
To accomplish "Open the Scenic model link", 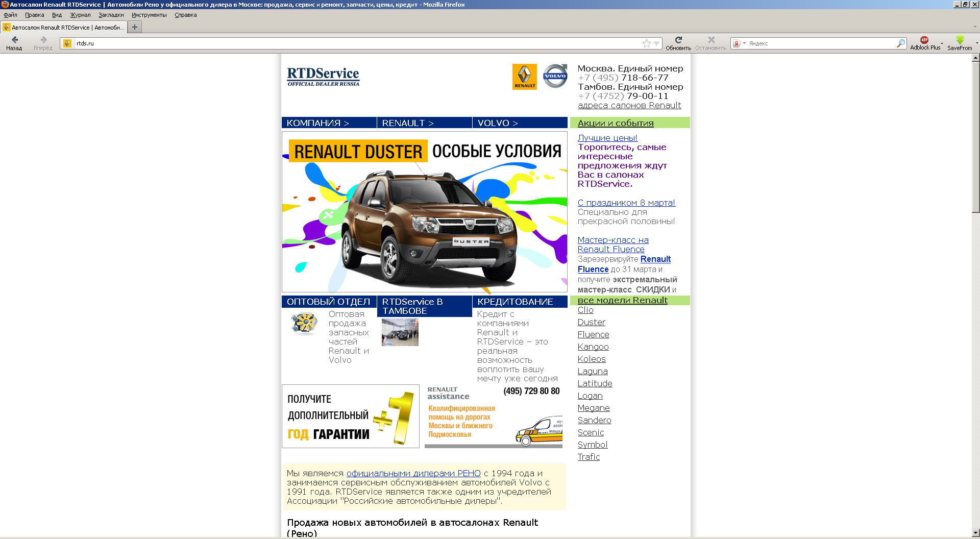I will pyautogui.click(x=591, y=432).
